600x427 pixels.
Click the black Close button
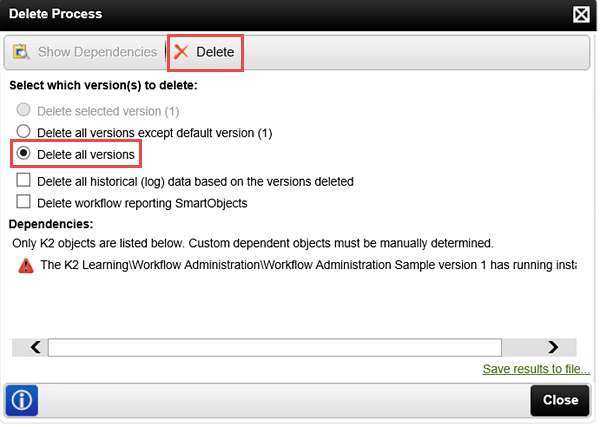point(560,401)
